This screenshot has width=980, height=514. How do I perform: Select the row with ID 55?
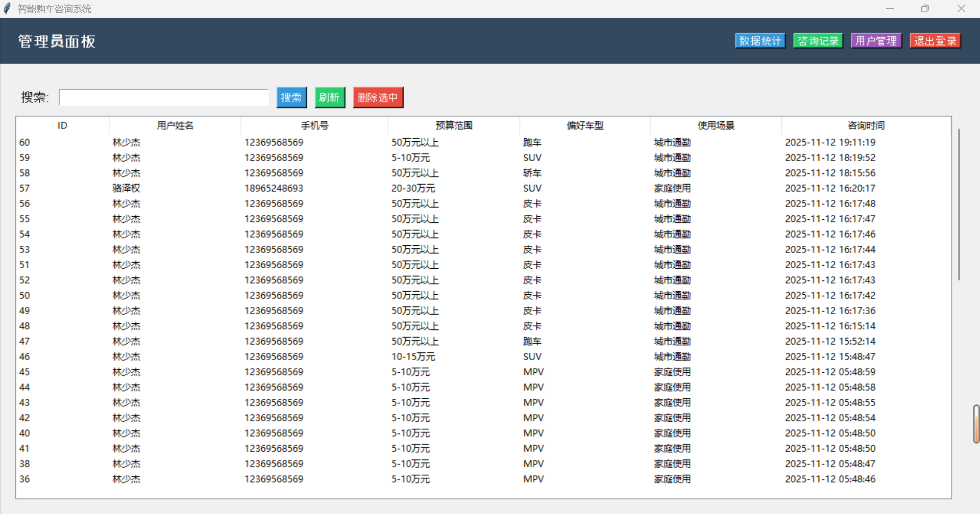[x=483, y=219]
